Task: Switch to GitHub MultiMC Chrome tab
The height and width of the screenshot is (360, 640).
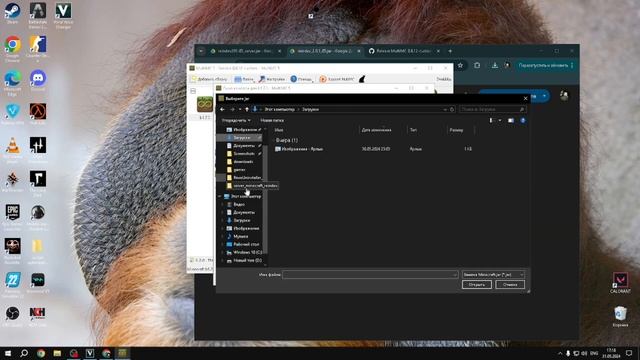Action: (403, 51)
